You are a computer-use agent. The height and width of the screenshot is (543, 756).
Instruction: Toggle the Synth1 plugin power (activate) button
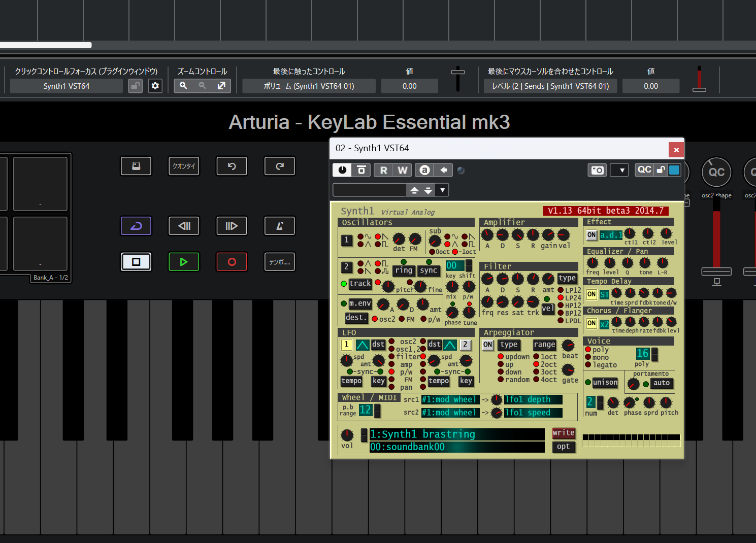(342, 170)
